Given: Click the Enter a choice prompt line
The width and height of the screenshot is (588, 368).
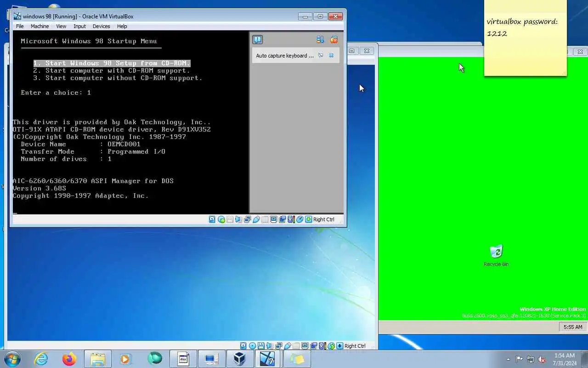Looking at the screenshot, I should click(56, 92).
